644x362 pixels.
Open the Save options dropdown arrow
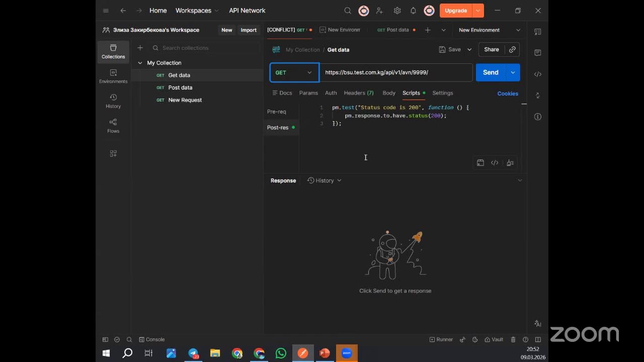point(469,50)
